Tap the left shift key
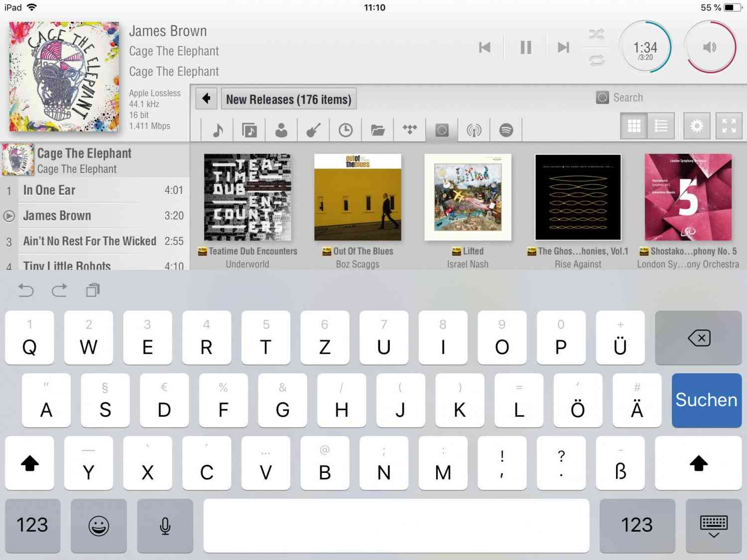The image size is (747, 560). pyautogui.click(x=29, y=463)
